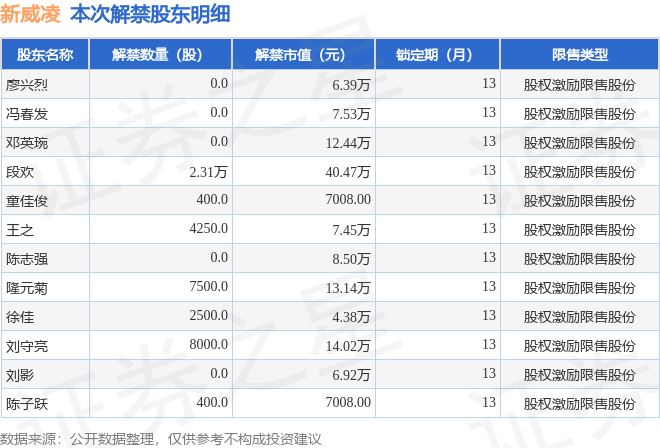Image resolution: width=660 pixels, height=448 pixels.
Task: Click the 数据来源 footer note
Action: click(160, 439)
